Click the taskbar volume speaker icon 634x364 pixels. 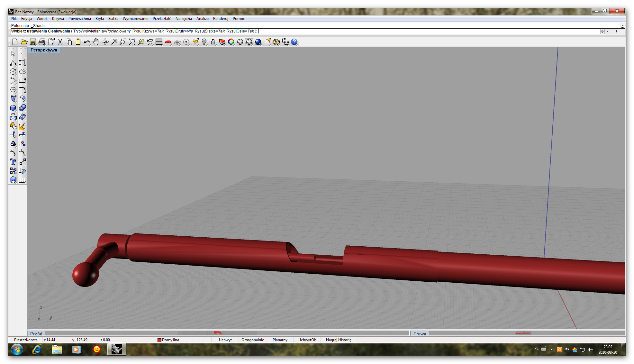pyautogui.click(x=590, y=350)
